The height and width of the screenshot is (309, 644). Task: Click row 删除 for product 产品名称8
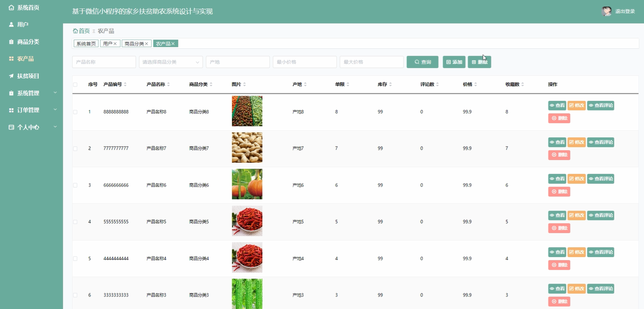pyautogui.click(x=559, y=118)
